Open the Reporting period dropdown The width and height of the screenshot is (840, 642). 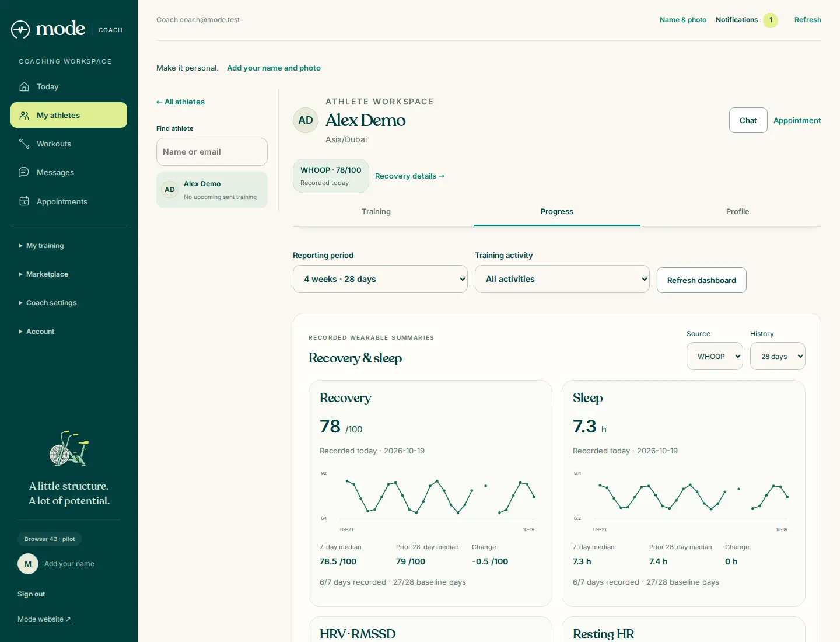point(380,279)
